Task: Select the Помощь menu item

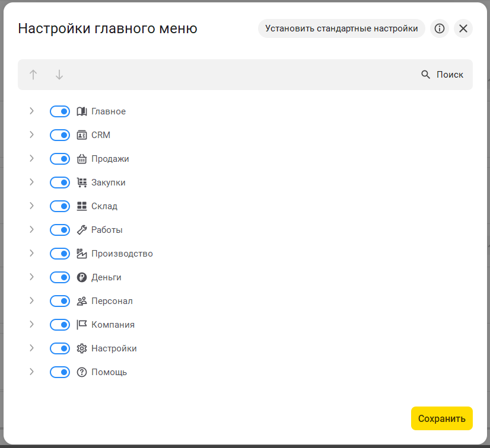Action: click(x=109, y=372)
